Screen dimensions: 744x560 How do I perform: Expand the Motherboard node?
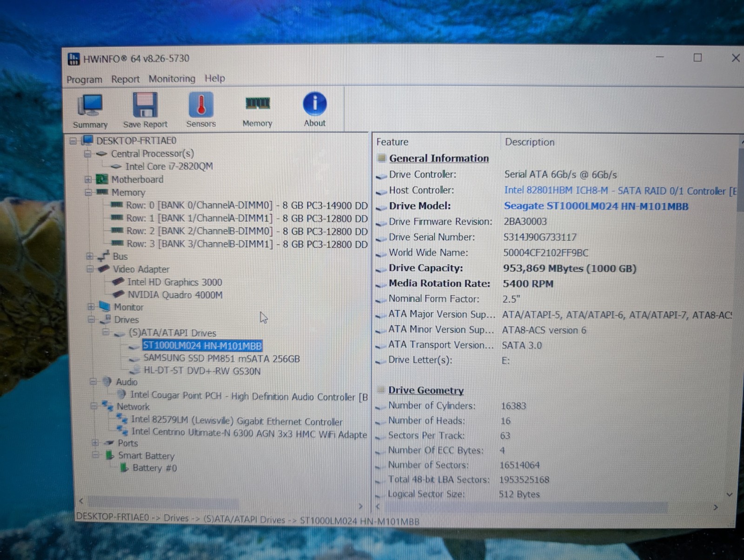click(87, 180)
